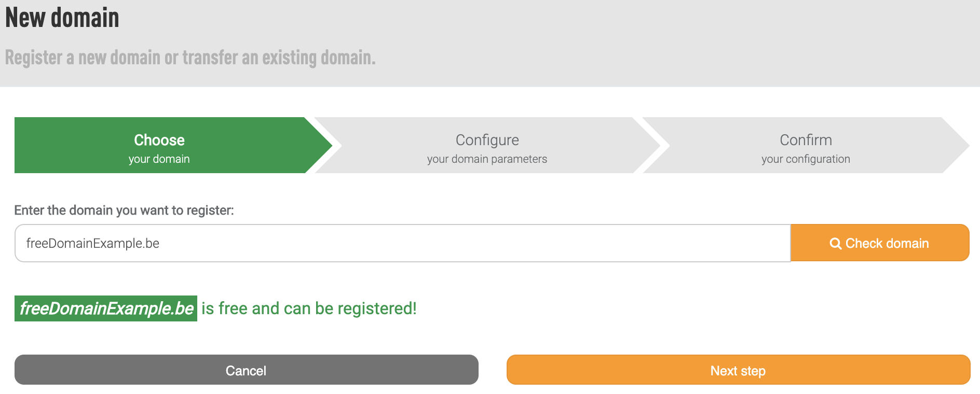980x394 pixels.
Task: Focus the domain name input field
Action: [x=403, y=243]
